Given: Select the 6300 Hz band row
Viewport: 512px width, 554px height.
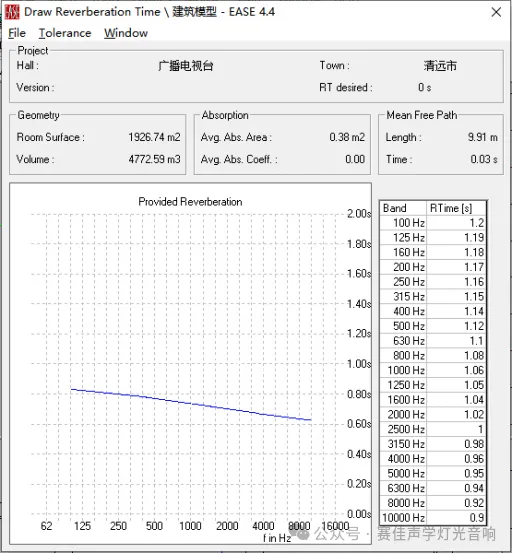Looking at the screenshot, I should [x=433, y=488].
